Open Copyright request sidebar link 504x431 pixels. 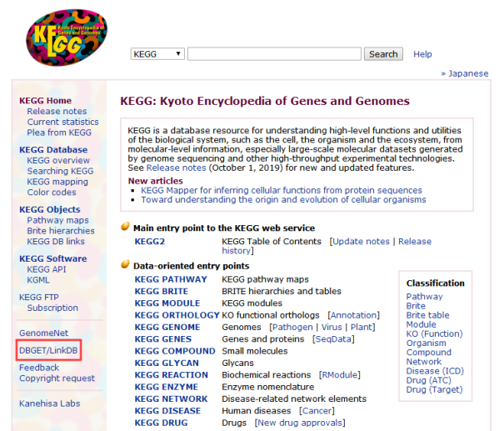tap(57, 378)
